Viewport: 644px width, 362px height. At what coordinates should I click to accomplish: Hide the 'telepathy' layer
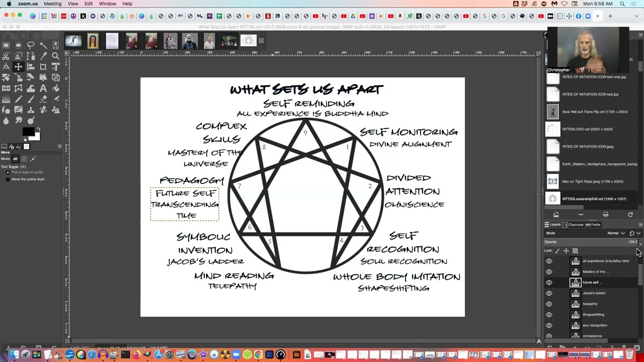click(x=549, y=304)
